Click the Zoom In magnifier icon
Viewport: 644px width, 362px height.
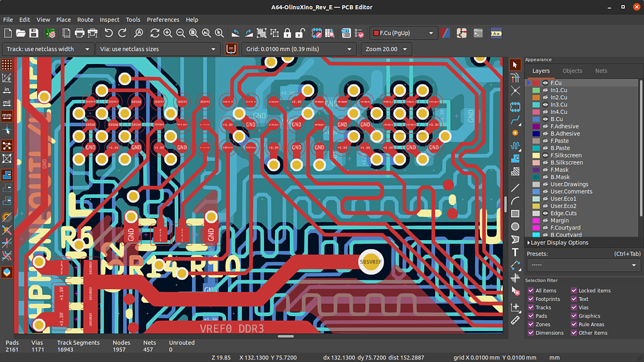168,33
